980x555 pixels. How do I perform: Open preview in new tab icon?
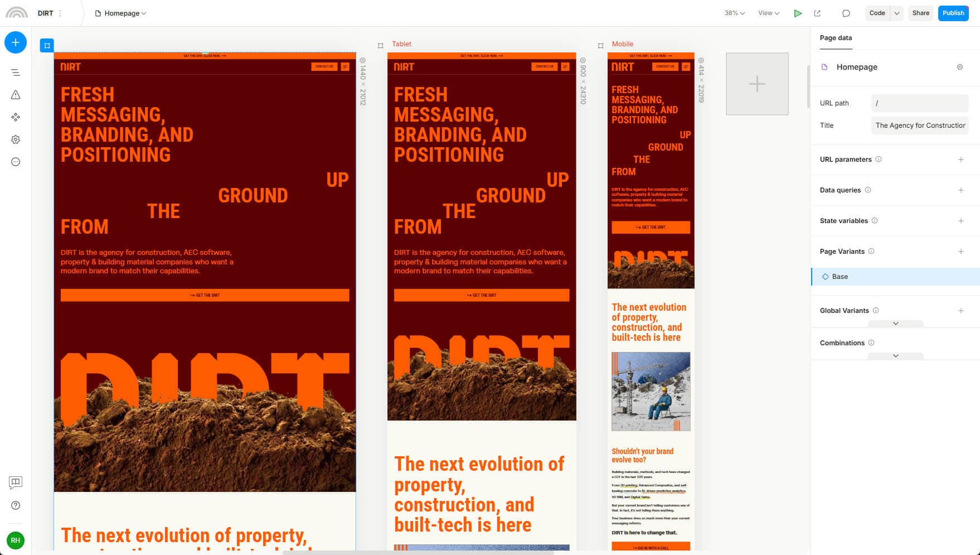(817, 13)
